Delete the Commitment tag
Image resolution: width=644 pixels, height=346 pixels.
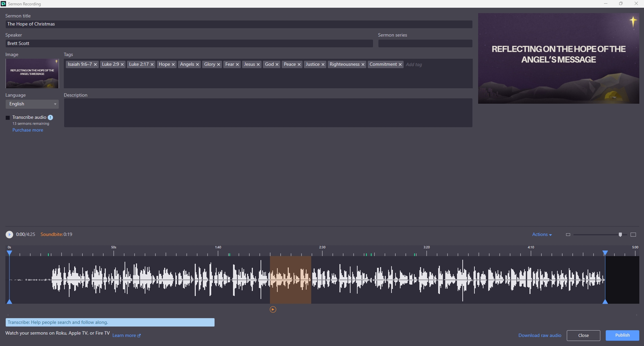click(x=400, y=64)
